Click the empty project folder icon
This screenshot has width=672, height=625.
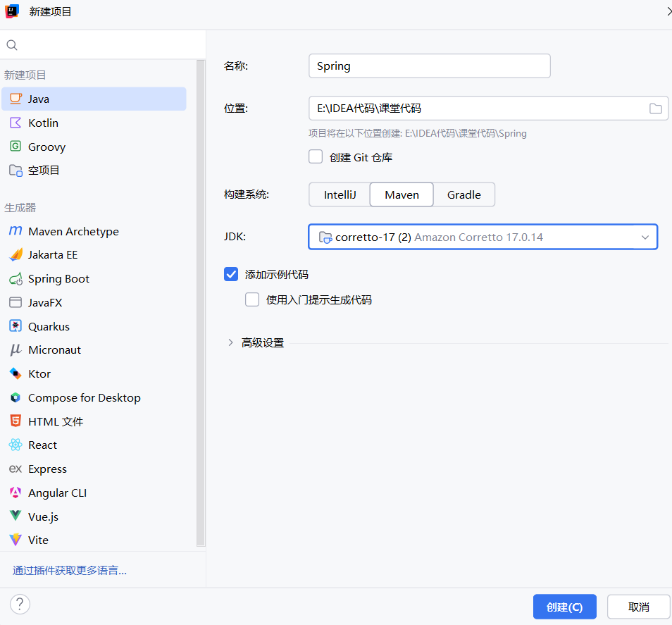point(16,171)
